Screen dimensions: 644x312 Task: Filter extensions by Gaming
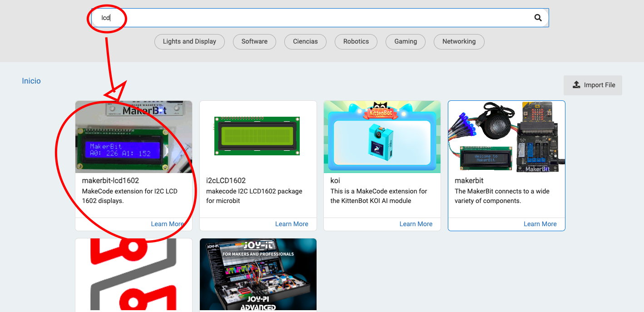point(405,41)
